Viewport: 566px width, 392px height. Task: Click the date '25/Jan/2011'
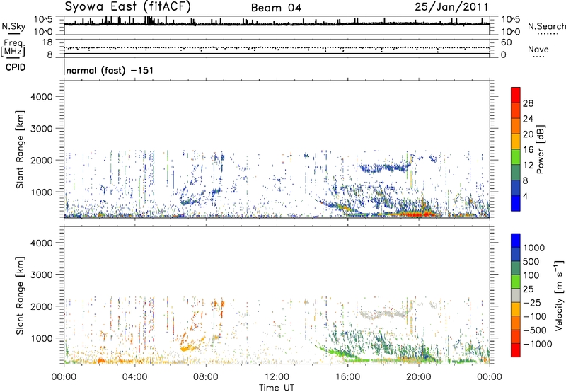click(x=451, y=7)
